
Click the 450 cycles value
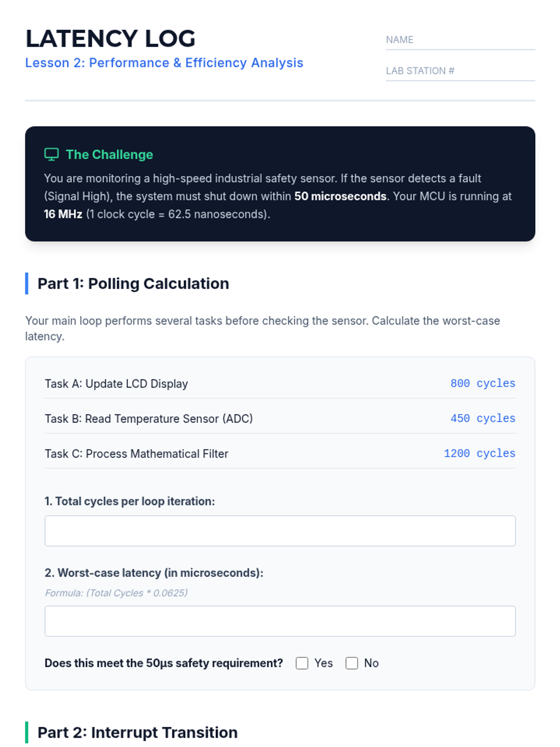point(483,418)
